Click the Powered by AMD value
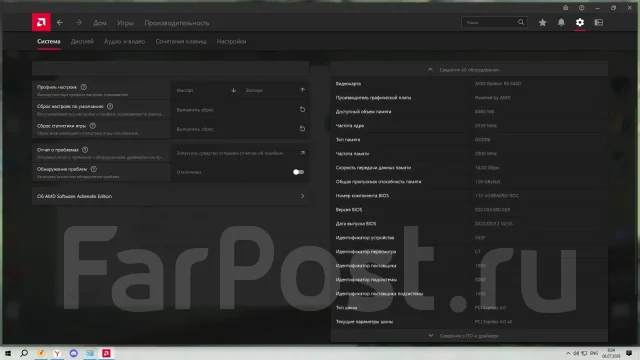Screen dimensions: 640x360 493,98
